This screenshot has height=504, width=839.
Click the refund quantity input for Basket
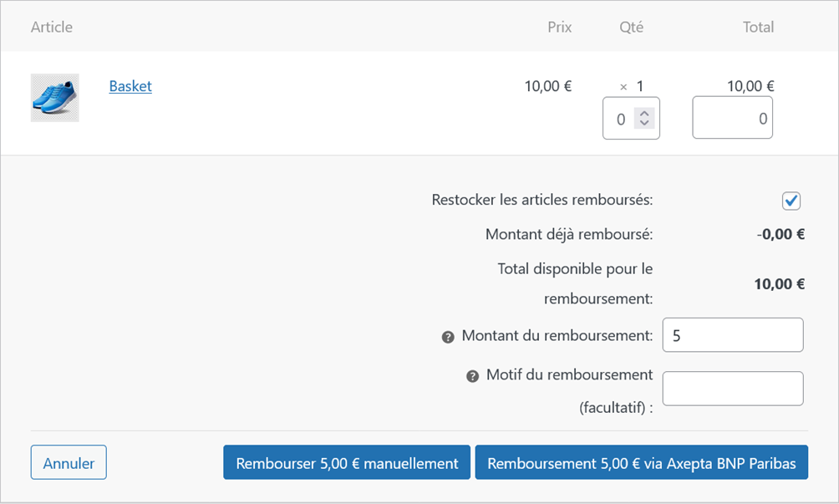click(620, 119)
